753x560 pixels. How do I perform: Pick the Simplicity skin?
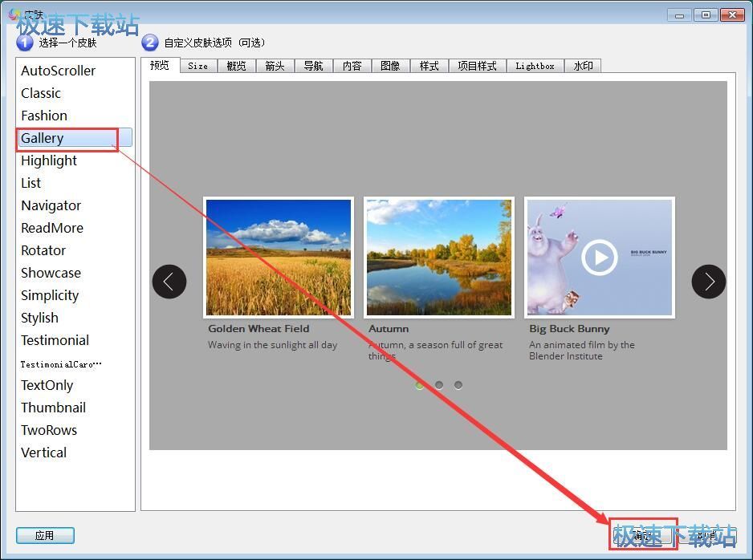75,295
